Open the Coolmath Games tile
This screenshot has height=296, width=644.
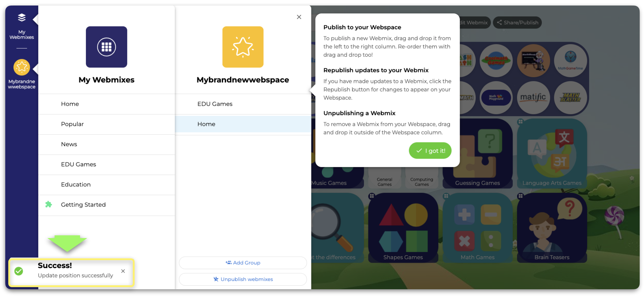pos(496,60)
